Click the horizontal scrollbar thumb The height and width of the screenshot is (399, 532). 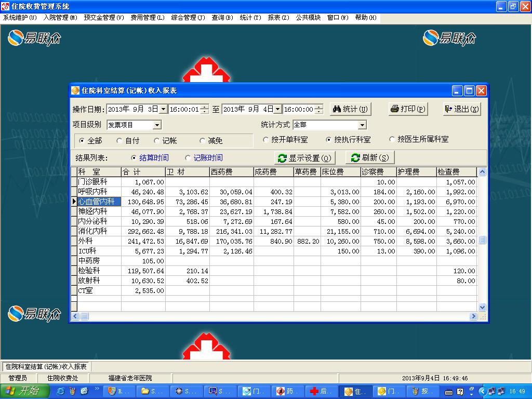pyautogui.click(x=85, y=316)
